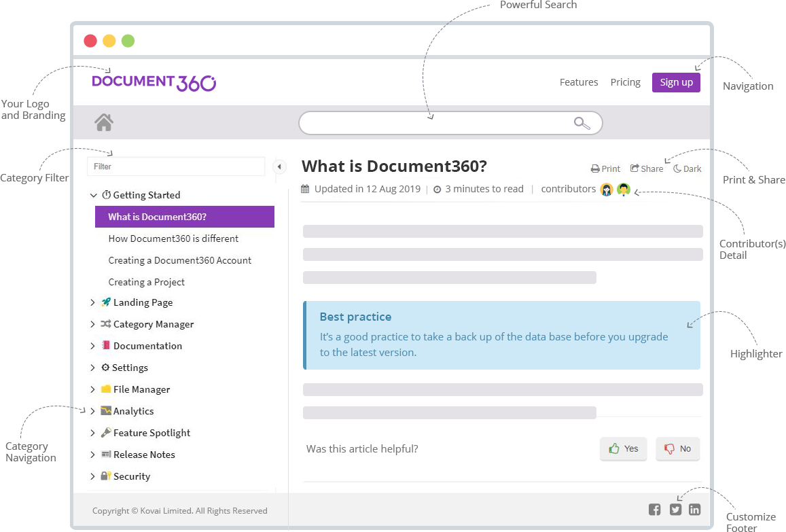Open LinkedIn via the footer icon
The image size is (786, 532).
pos(694,509)
